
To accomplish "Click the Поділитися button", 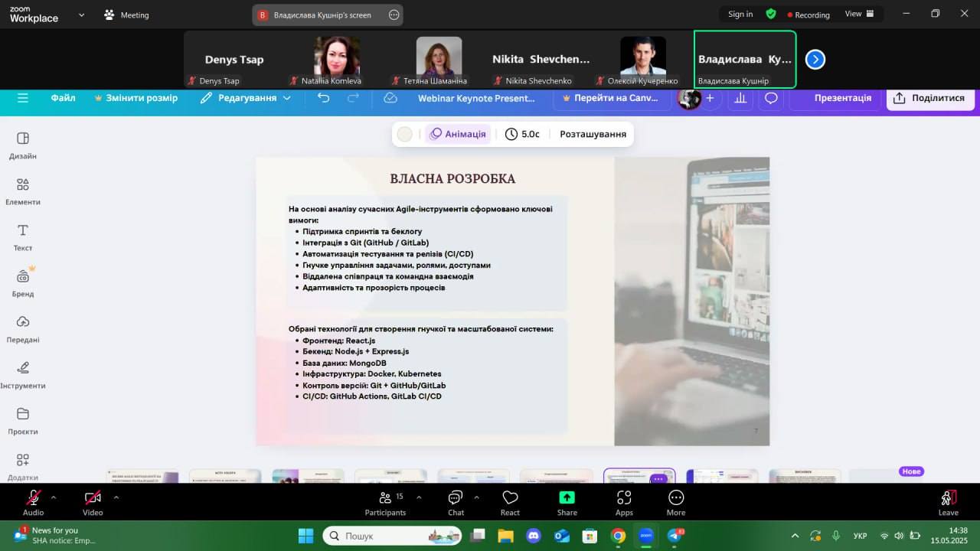I will point(930,98).
